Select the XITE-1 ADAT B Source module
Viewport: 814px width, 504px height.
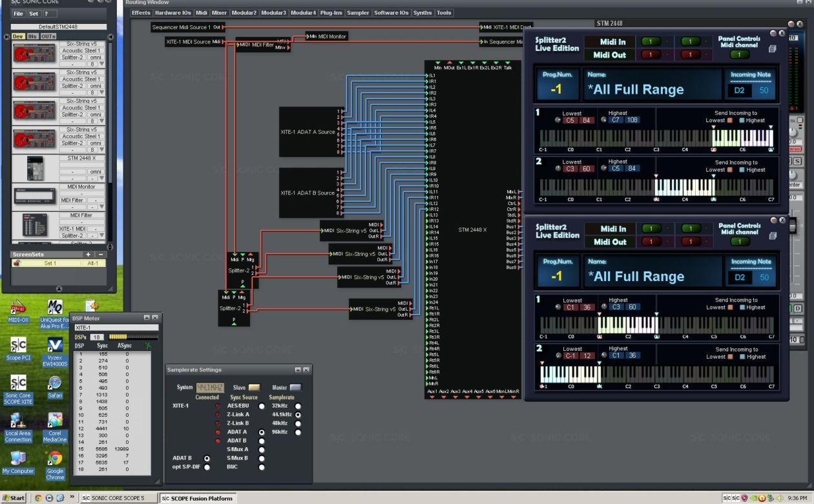311,193
